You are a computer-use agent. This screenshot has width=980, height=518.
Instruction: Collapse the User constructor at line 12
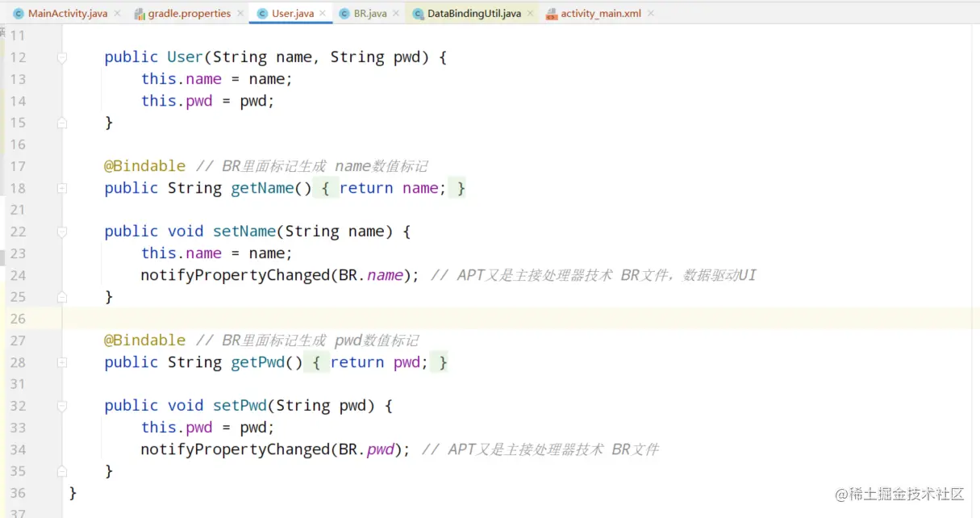(62, 57)
